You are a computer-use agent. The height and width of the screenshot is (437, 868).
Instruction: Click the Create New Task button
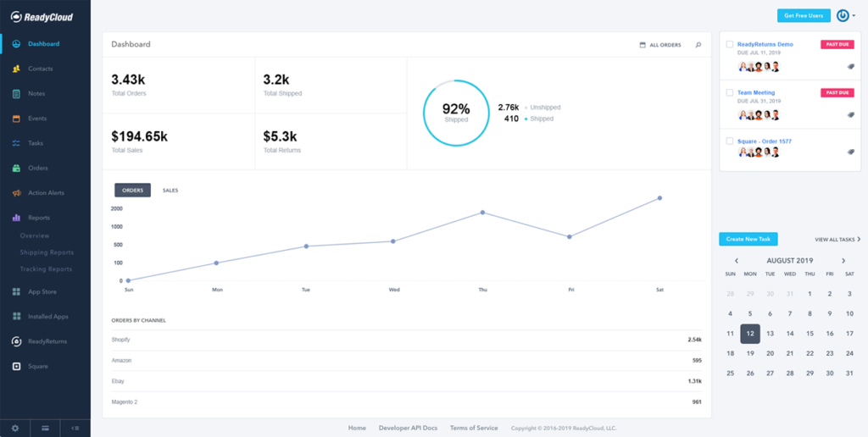[748, 239]
